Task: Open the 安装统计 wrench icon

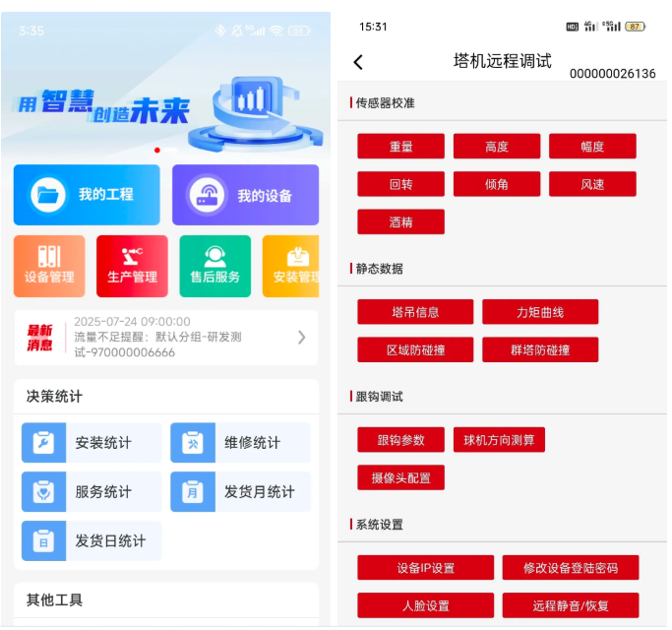Action: click(x=43, y=443)
